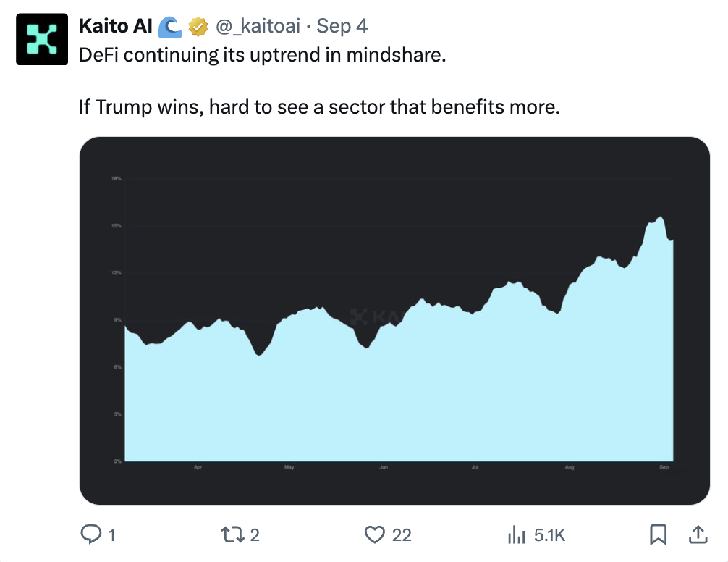Click the 5.1K views count
The width and height of the screenshot is (728, 562).
coord(549,535)
